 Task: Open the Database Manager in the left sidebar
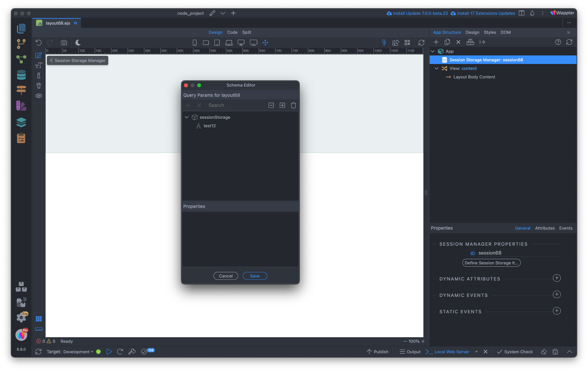pos(21,75)
